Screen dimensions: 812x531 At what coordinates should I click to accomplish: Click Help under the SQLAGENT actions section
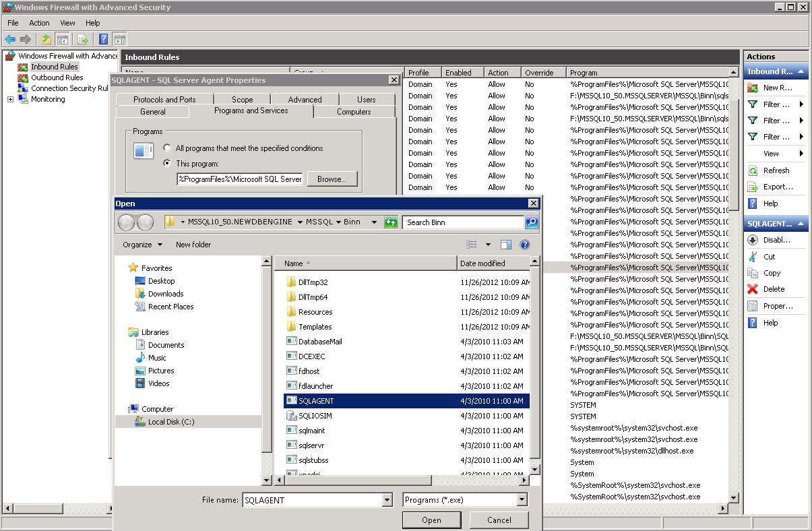coord(770,323)
